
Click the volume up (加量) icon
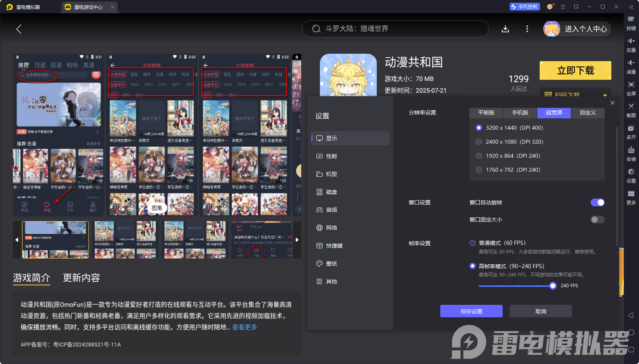[x=631, y=45]
